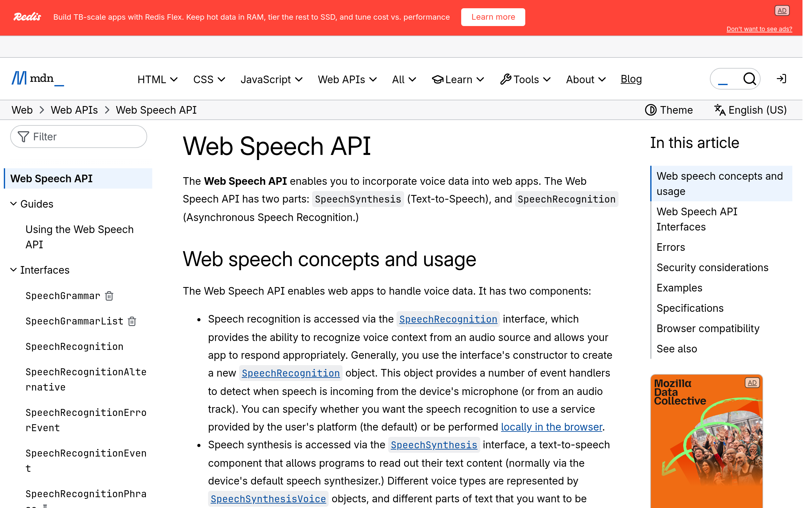Open SpeechGrammarList sidebar entry
This screenshot has width=812, height=508.
click(x=75, y=321)
